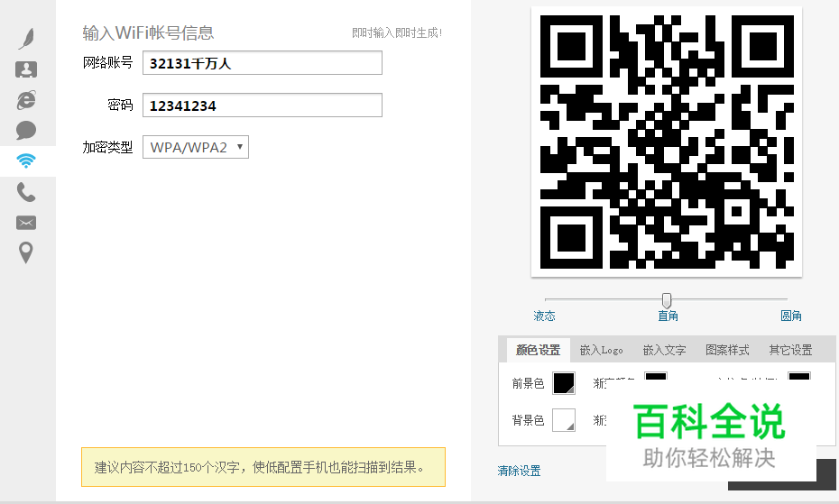
Task: Click the 密码 password input field
Action: 263,105
